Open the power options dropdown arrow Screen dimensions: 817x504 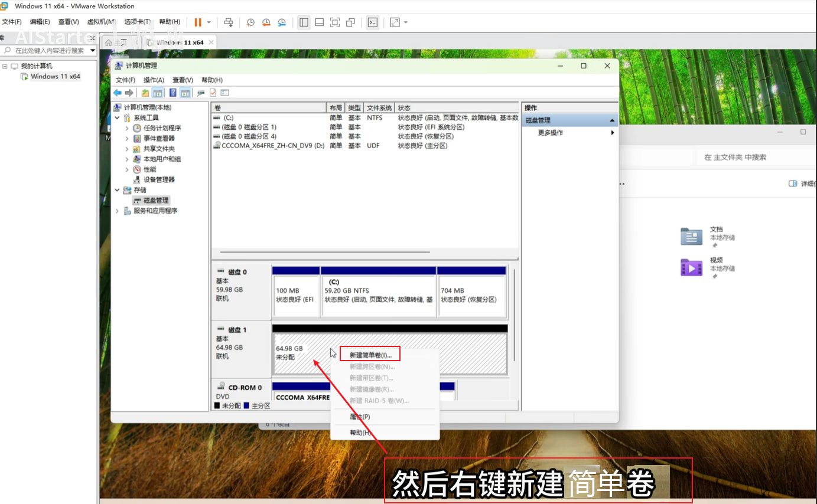pyautogui.click(x=209, y=22)
